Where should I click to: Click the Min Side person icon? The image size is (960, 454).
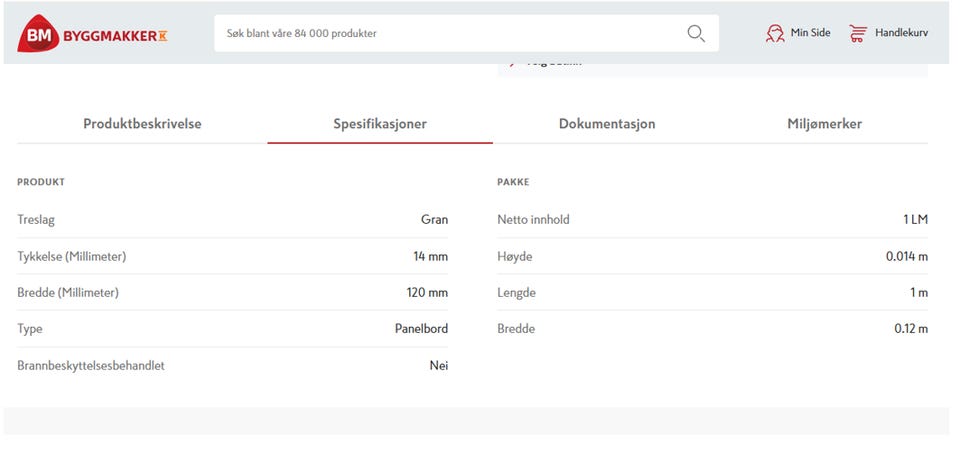coord(775,33)
